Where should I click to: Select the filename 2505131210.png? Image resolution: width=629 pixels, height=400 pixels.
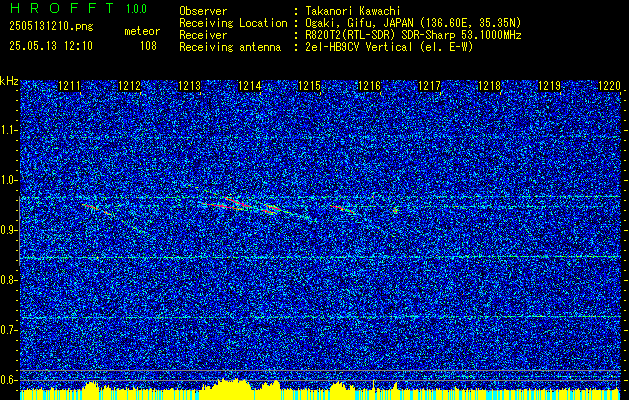[51, 27]
